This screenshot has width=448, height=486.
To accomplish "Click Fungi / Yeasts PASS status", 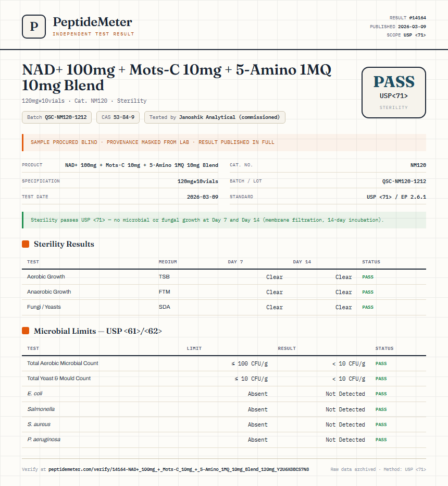I will tap(368, 307).
